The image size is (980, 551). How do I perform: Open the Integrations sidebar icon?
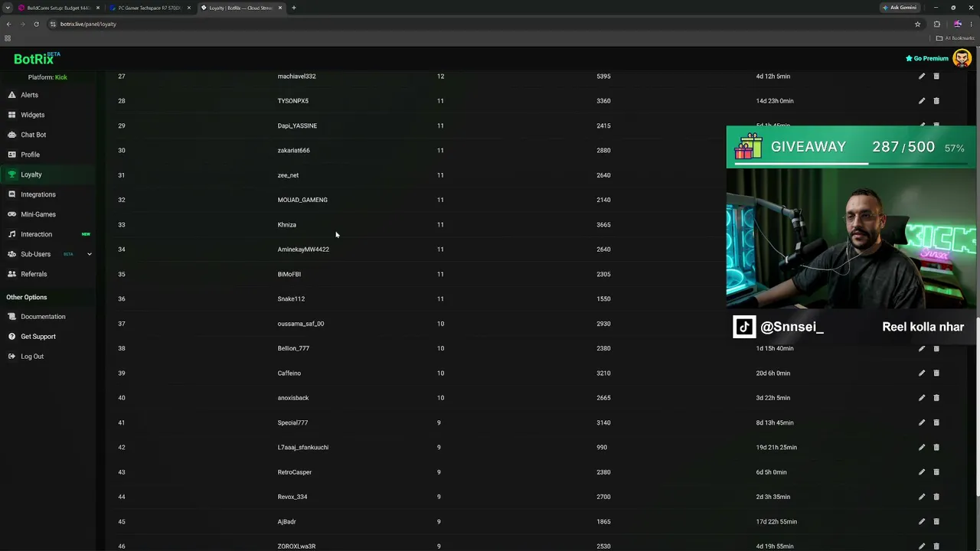point(11,194)
